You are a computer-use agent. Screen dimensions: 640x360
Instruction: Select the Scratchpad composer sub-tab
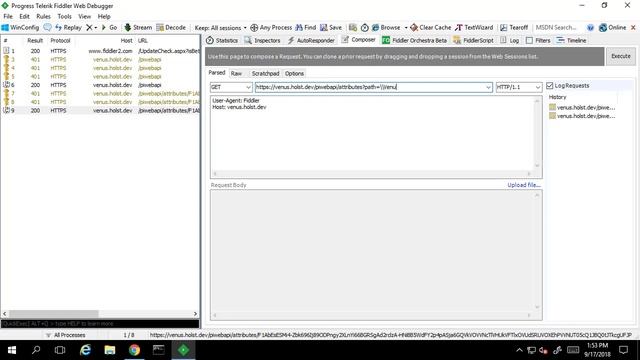coord(265,73)
